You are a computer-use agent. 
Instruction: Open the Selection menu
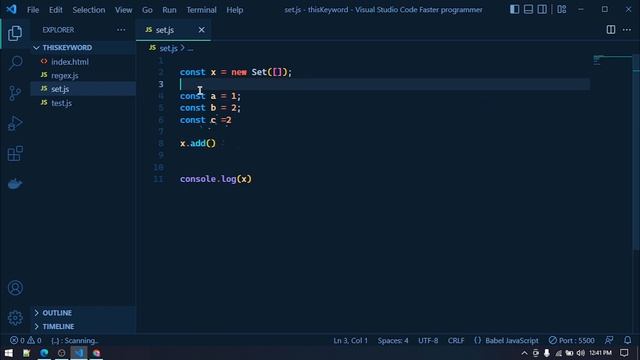coord(89,9)
